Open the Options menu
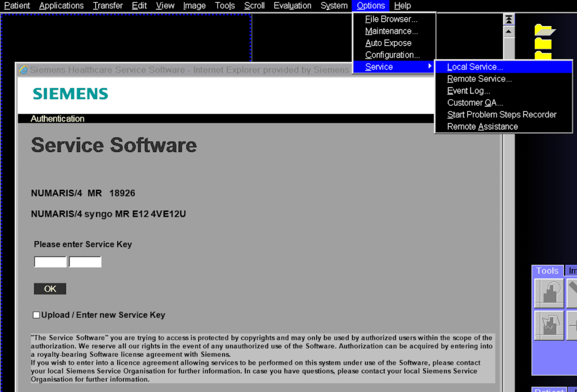Screen dimensions: 577x392 click(371, 6)
